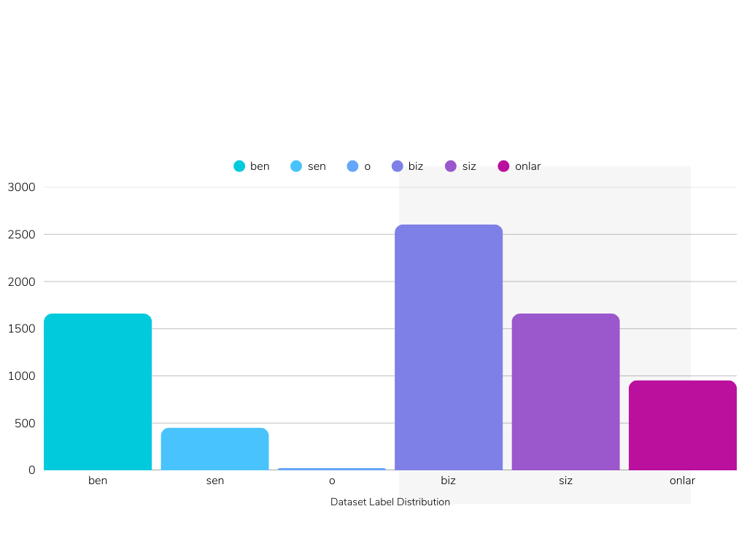The height and width of the screenshot is (560, 747).
Task: Click the blue 'o' legend circle marker
Action: tap(353, 166)
